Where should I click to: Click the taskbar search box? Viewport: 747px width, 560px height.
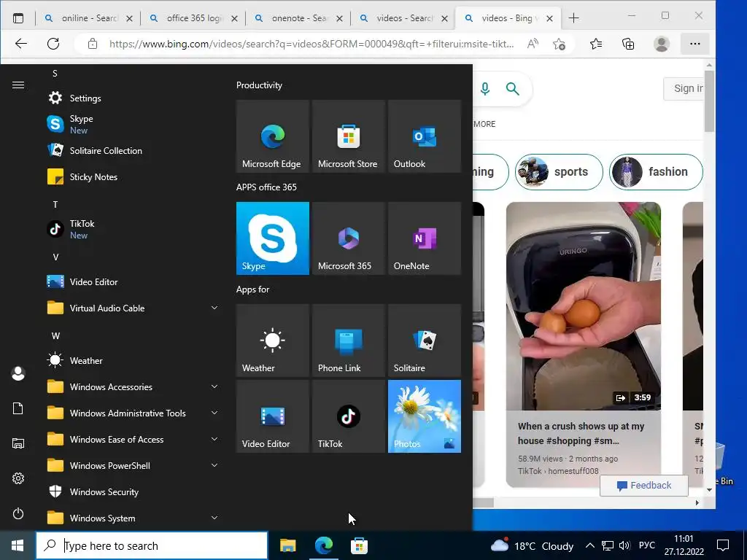152,545
